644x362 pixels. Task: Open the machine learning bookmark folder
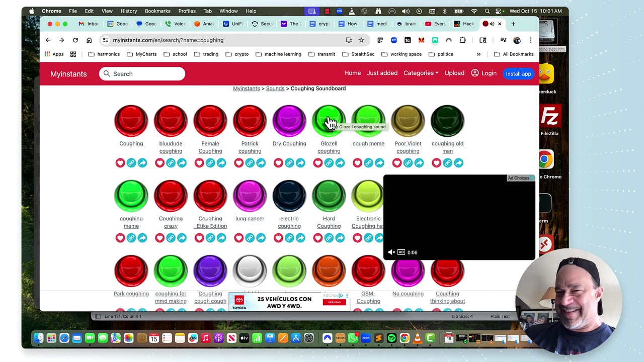(278, 54)
